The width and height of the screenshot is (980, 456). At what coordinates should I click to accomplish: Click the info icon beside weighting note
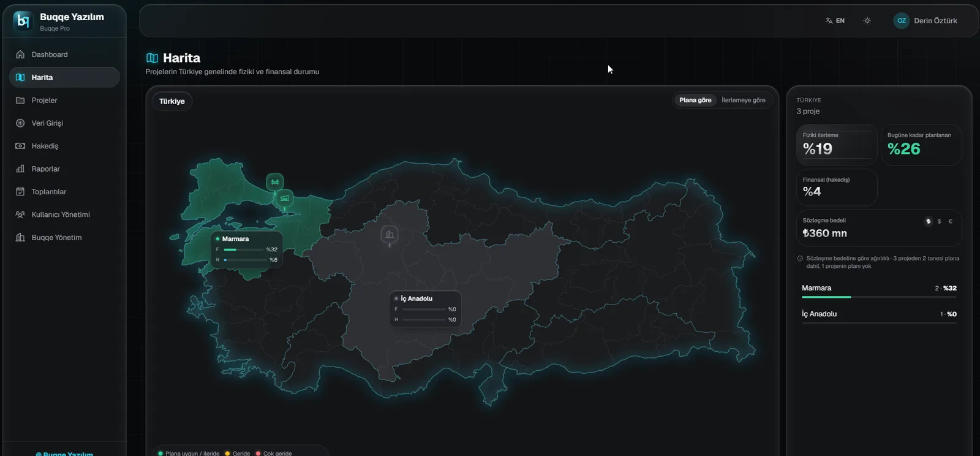[800, 259]
